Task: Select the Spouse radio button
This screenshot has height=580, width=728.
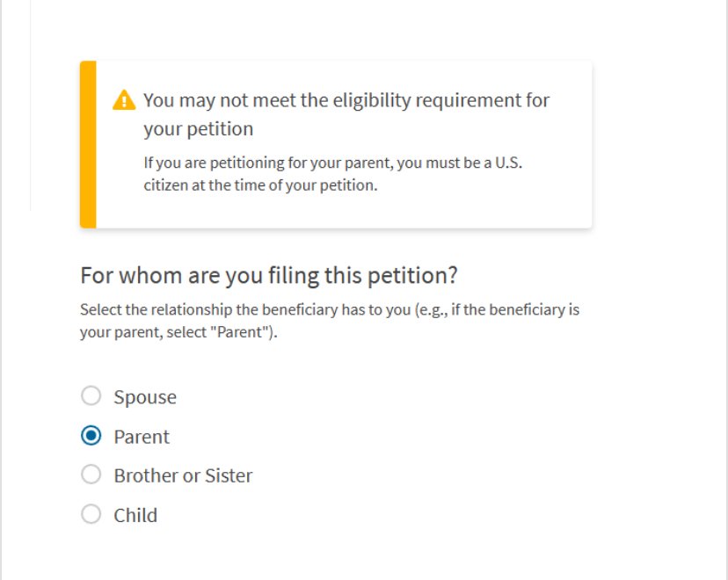Action: 91,396
